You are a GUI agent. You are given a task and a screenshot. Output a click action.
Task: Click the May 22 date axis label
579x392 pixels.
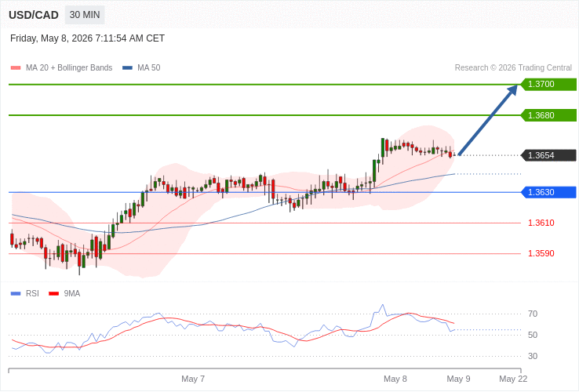[513, 379]
